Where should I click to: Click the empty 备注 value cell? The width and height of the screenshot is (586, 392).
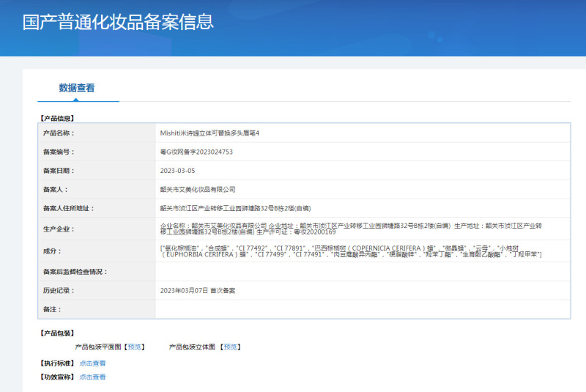363,309
